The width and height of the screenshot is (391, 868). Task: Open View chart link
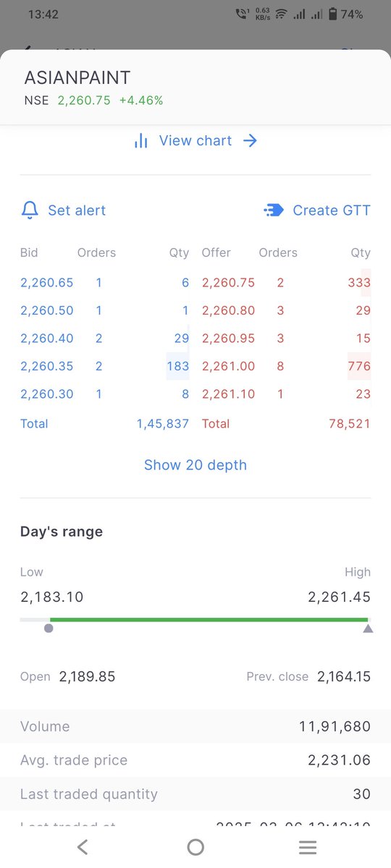click(195, 141)
